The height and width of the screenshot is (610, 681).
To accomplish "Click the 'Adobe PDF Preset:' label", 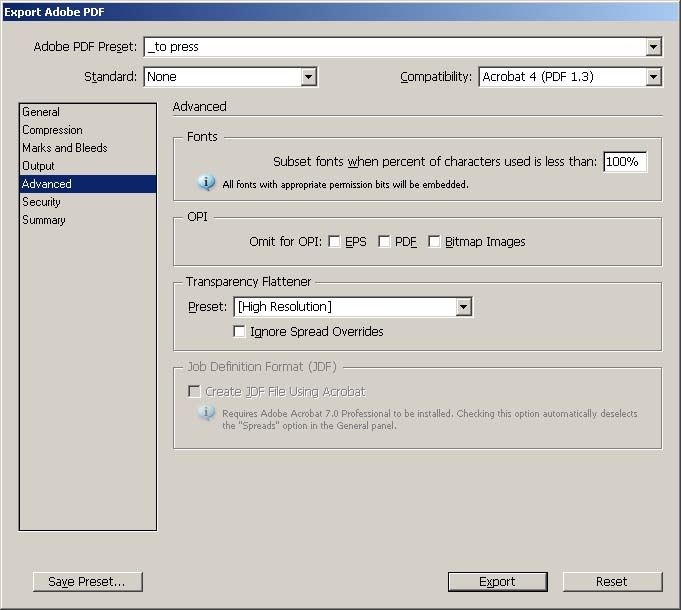I will [85, 47].
